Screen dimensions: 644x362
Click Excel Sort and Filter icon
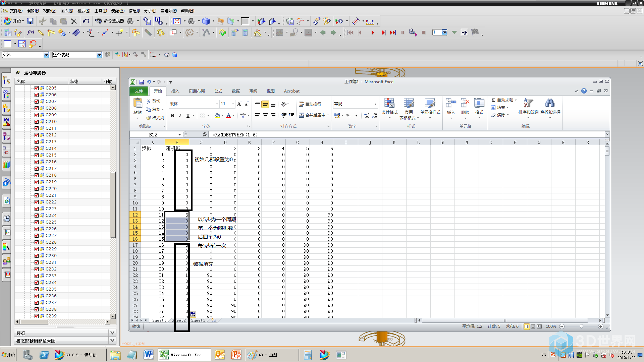(x=528, y=106)
